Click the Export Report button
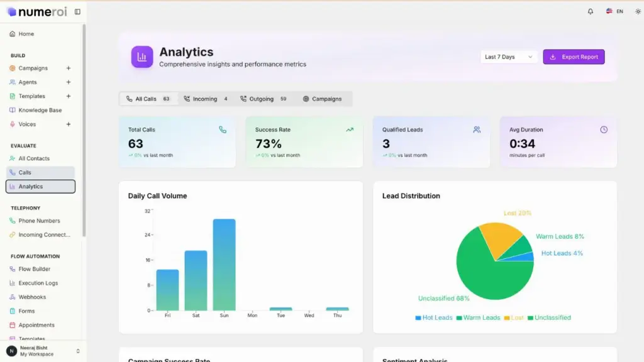Screen dimensions: 644x362 574,57
